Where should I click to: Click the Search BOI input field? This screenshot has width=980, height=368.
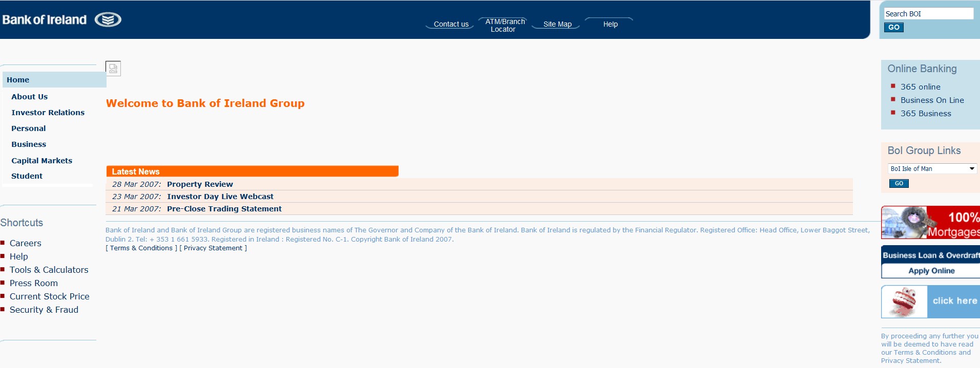928,14
